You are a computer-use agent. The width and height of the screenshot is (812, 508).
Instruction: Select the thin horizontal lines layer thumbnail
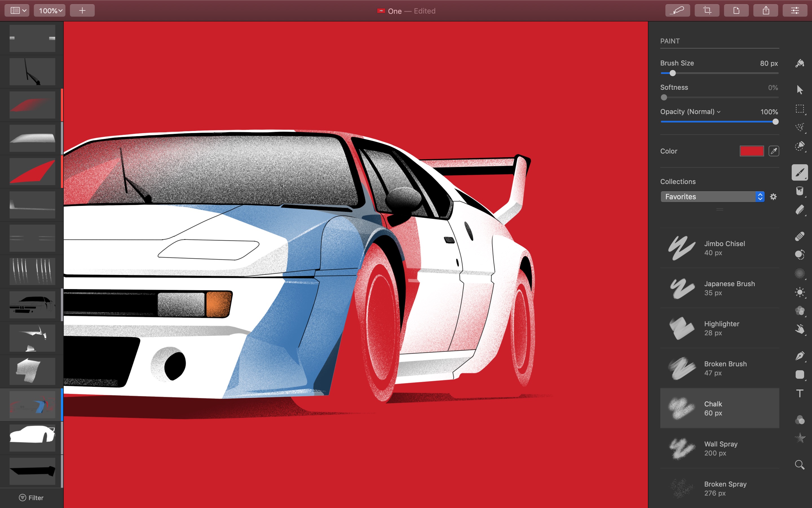(x=32, y=238)
